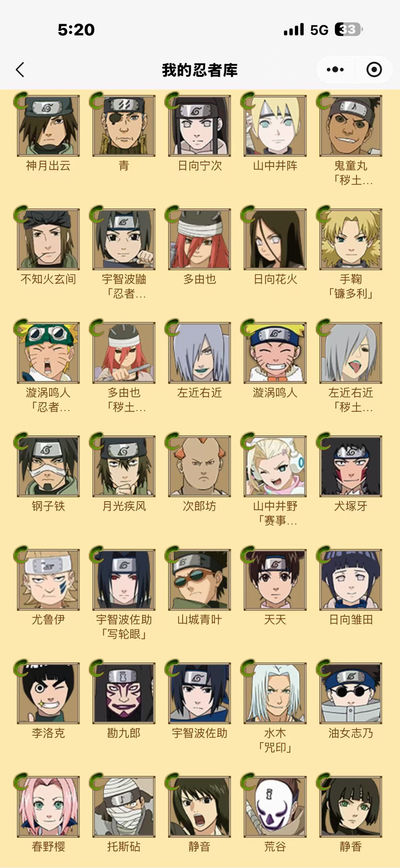
Task: Tap the 日向雏田 portrait
Action: pos(350,580)
